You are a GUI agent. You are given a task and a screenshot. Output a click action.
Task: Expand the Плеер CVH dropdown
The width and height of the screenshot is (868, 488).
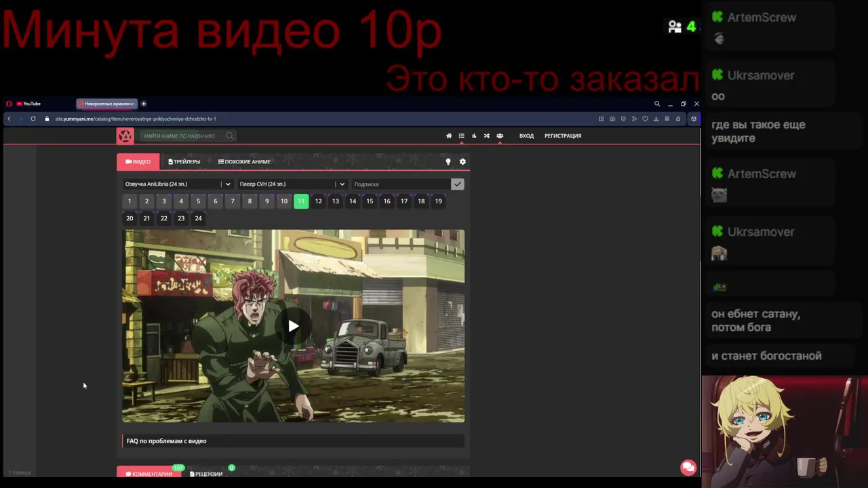point(292,184)
